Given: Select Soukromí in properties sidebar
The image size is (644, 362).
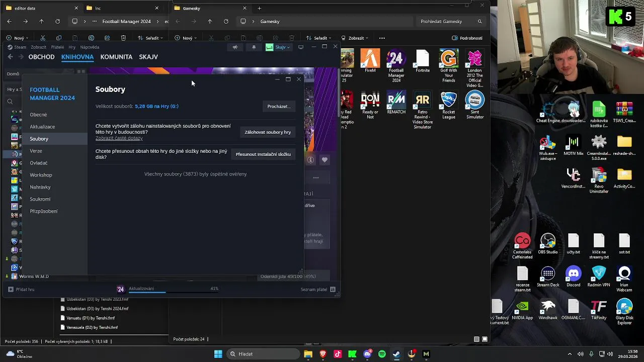Looking at the screenshot, I should click(55, 199).
